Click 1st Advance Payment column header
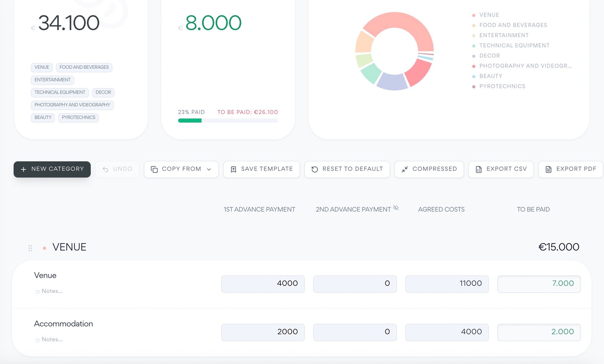This screenshot has height=364, width=604. [x=260, y=210]
